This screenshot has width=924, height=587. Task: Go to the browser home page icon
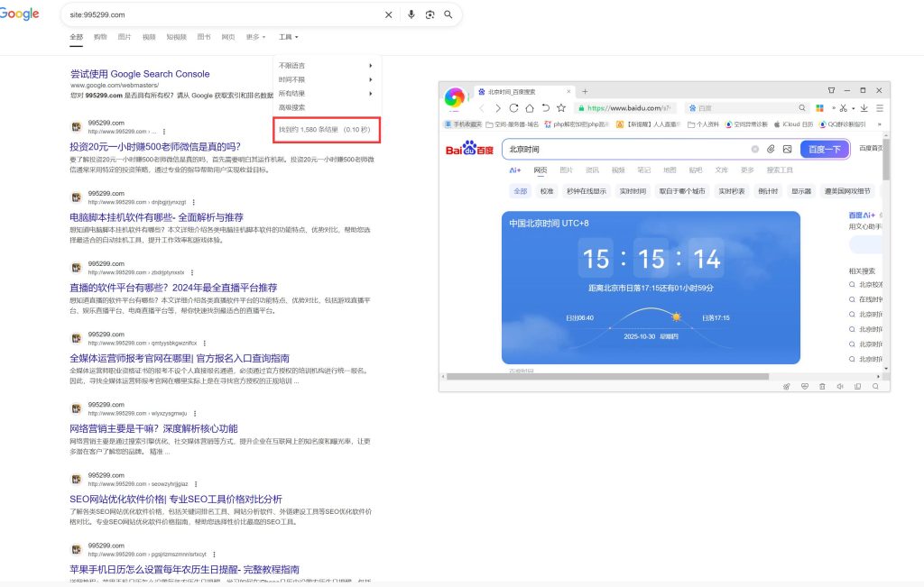(531, 108)
